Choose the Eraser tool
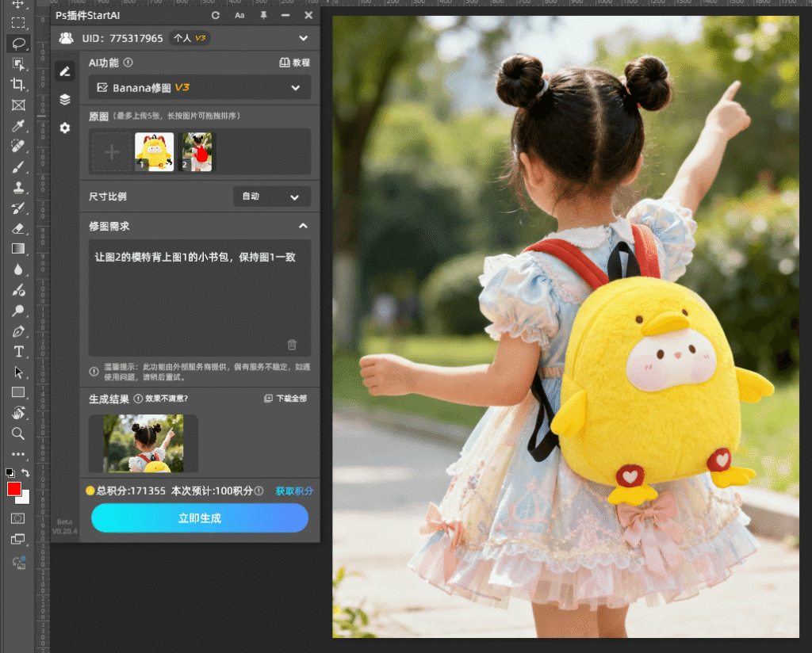The width and height of the screenshot is (812, 653). (18, 228)
